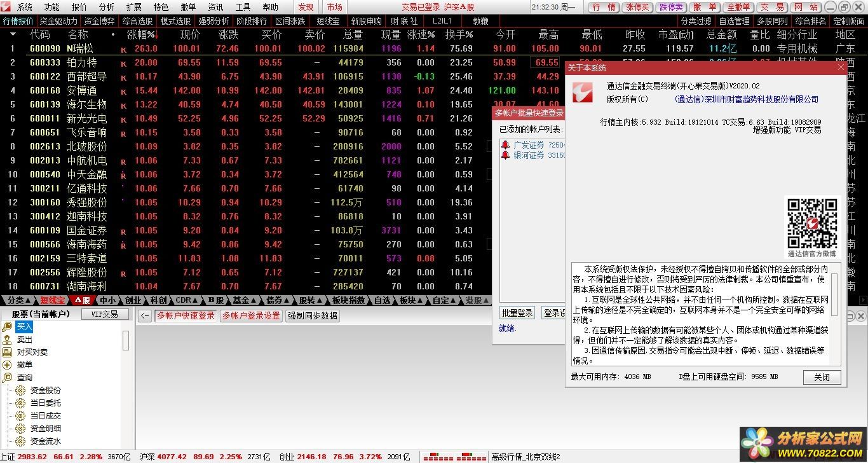Screen dimensions: 868x463
Task: Click 多帐户登录设置 button
Action: click(251, 315)
